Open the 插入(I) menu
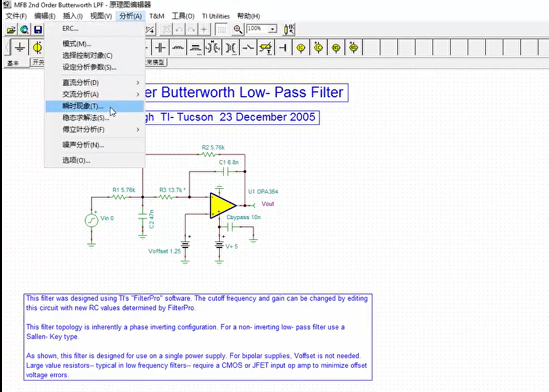This screenshot has width=549, height=392. (x=73, y=16)
